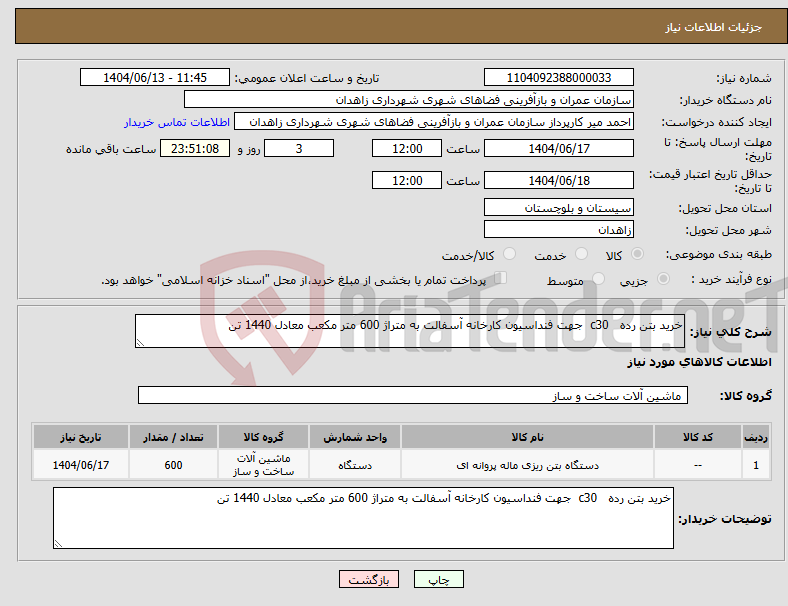Click the response deadline date 1404/06/17 field
The image size is (788, 606).
pyautogui.click(x=559, y=148)
